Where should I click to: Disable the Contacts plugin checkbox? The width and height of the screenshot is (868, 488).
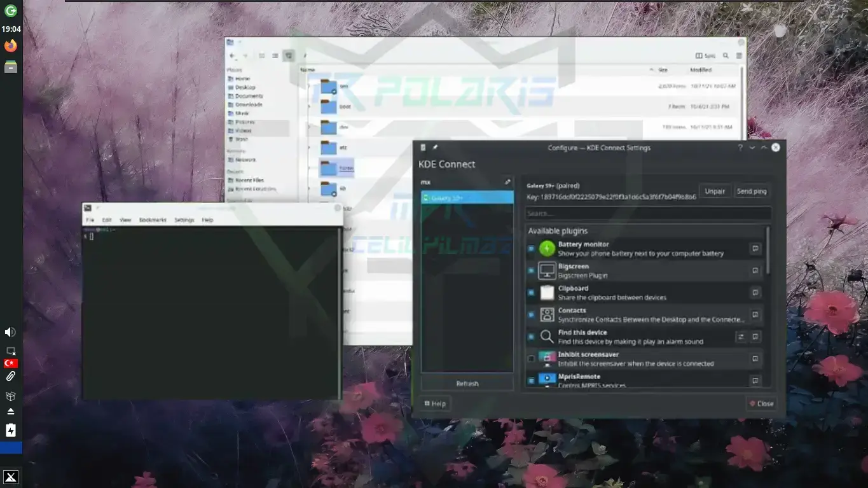point(531,315)
